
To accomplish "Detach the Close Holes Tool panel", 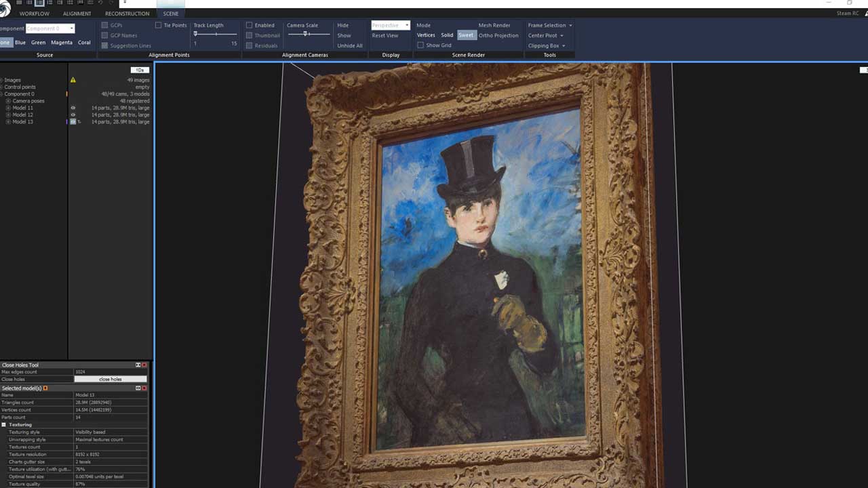I will pos(138,365).
